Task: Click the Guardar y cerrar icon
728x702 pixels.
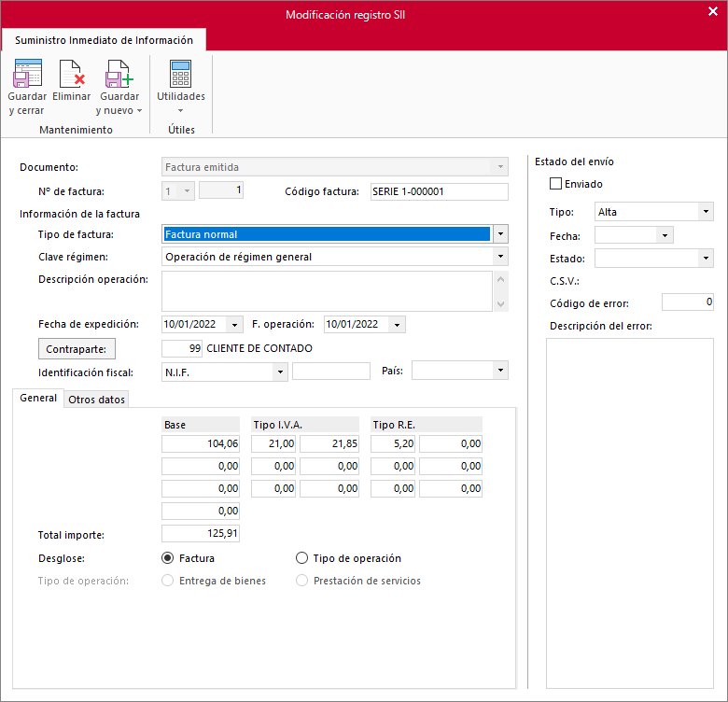Action: click(x=27, y=74)
